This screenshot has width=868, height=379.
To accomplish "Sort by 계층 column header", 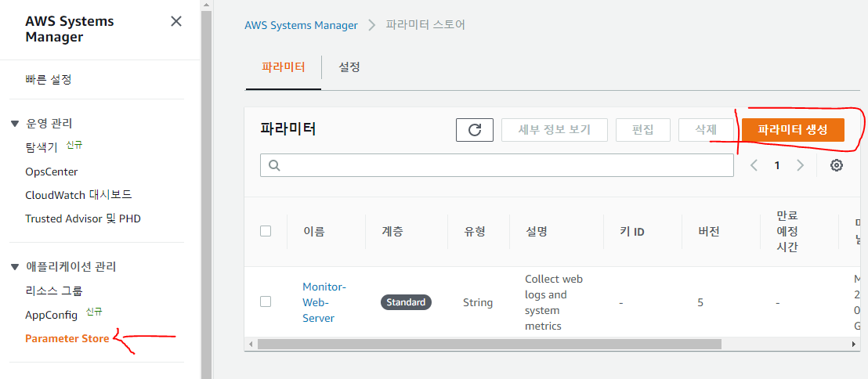I will coord(392,231).
